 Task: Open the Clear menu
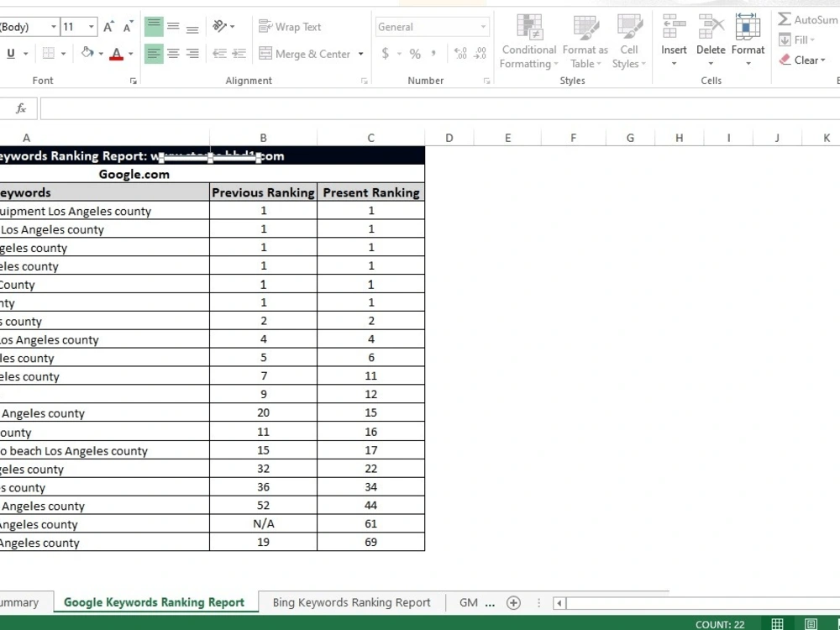802,60
